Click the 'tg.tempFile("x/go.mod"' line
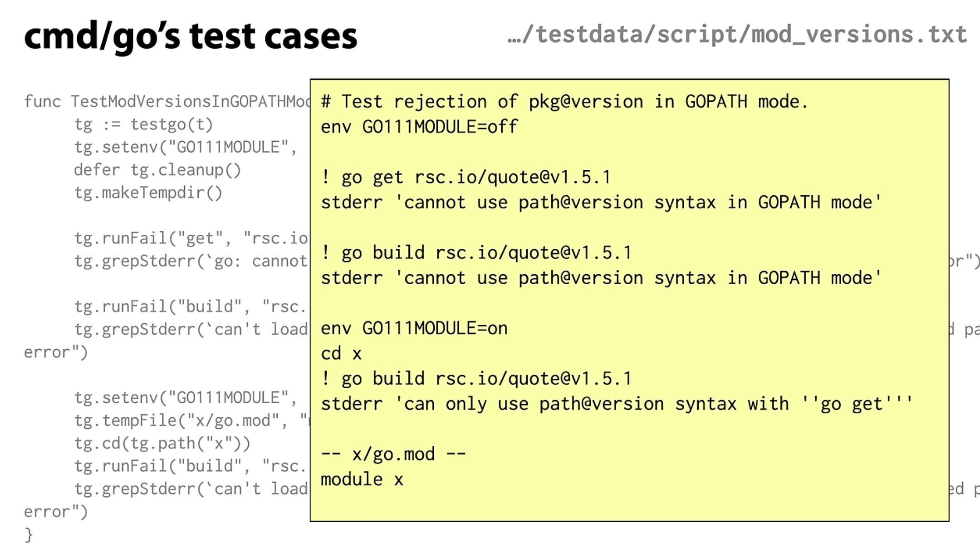Image resolution: width=980 pixels, height=554 pixels. 192,420
